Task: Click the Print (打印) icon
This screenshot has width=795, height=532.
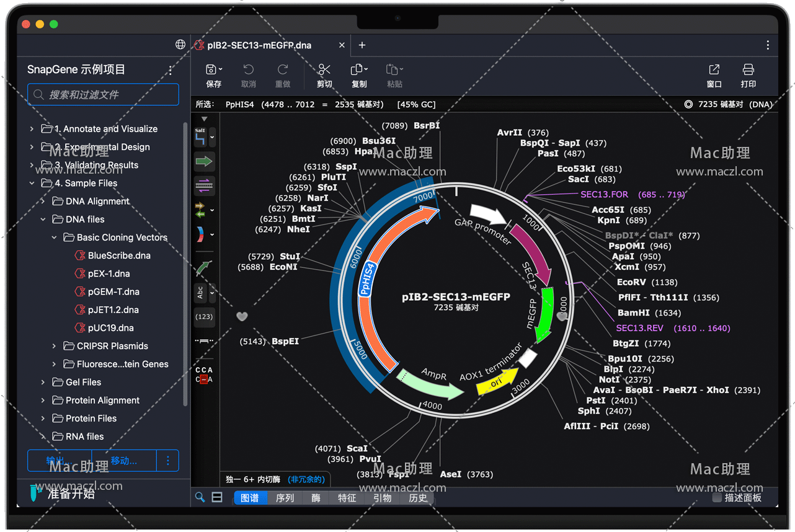Action: coord(748,70)
